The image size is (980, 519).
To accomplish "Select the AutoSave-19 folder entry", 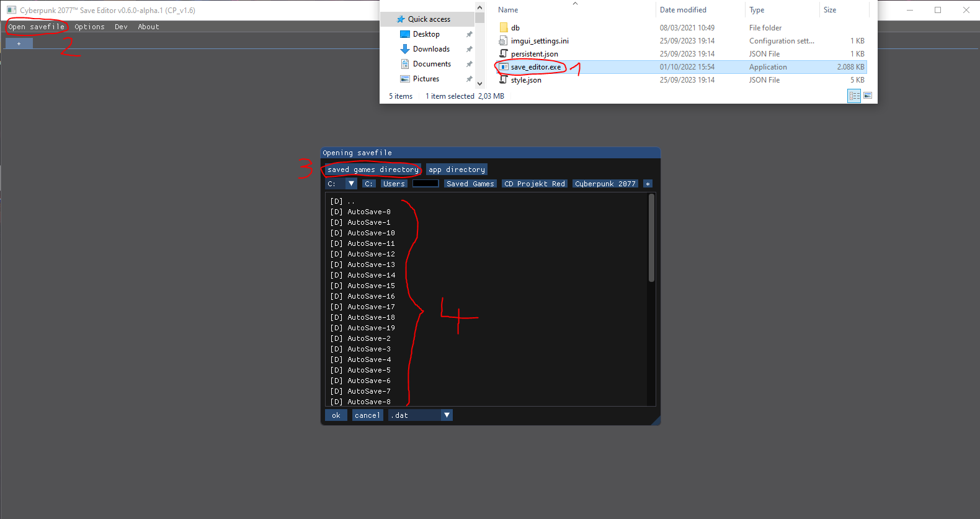I will point(487,328).
